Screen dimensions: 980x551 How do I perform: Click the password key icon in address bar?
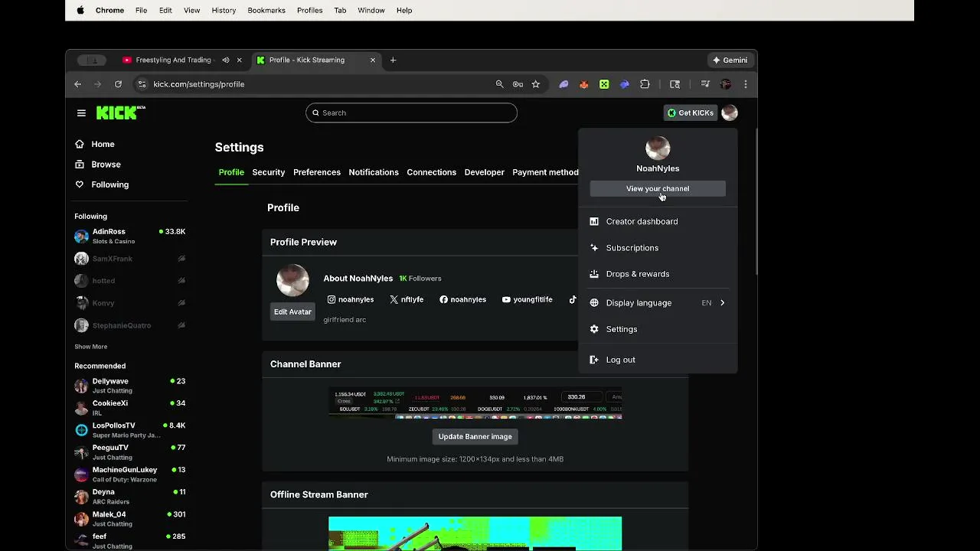518,84
